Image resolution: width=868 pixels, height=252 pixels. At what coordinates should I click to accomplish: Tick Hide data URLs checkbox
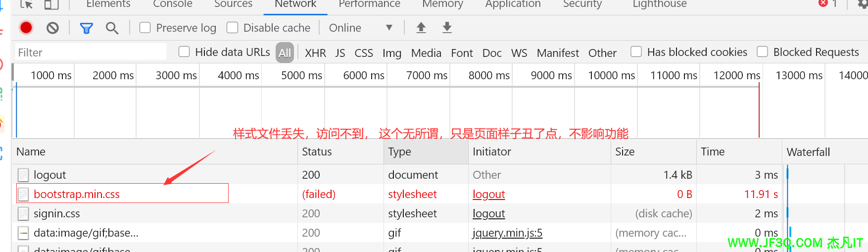point(184,52)
